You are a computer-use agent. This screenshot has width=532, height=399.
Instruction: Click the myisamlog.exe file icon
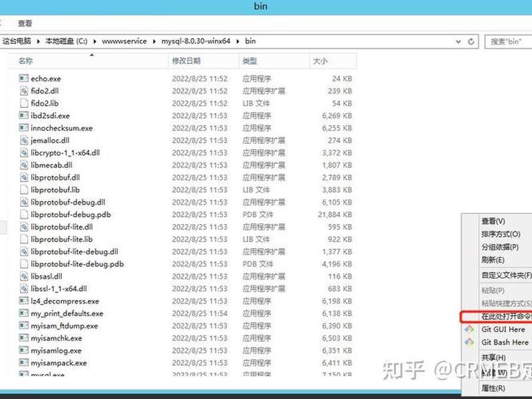[24, 350]
